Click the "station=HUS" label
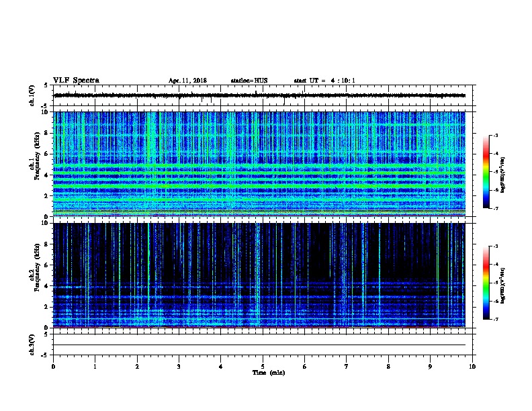Screen dimensions: 532x411 click(x=249, y=81)
